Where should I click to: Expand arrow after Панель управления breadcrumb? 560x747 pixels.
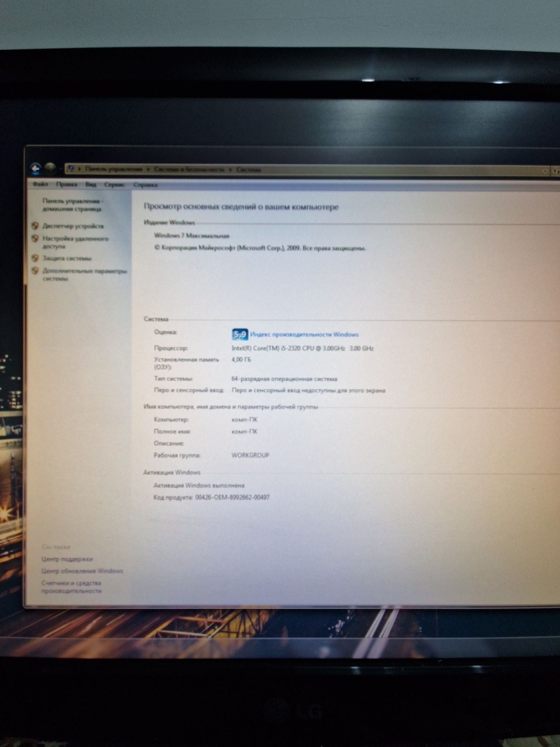[148, 169]
